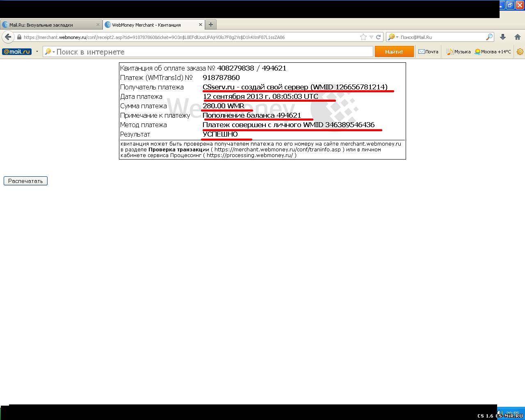This screenshot has height=420, width=525.
Task: Click the Метод платежа label
Action: (144, 125)
